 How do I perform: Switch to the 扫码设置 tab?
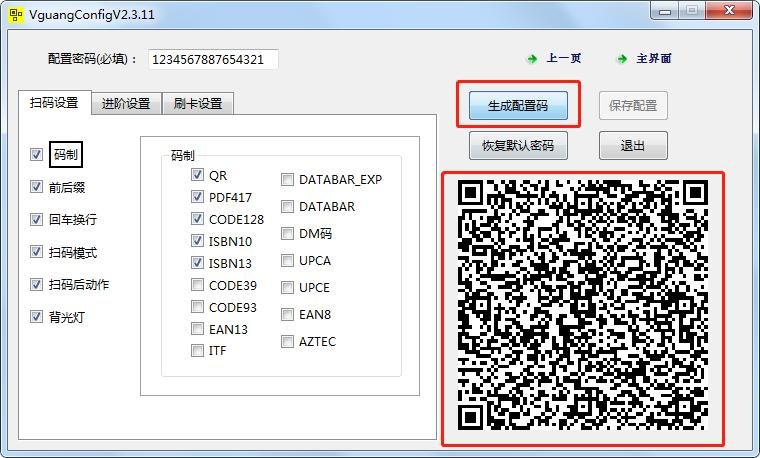[54, 103]
